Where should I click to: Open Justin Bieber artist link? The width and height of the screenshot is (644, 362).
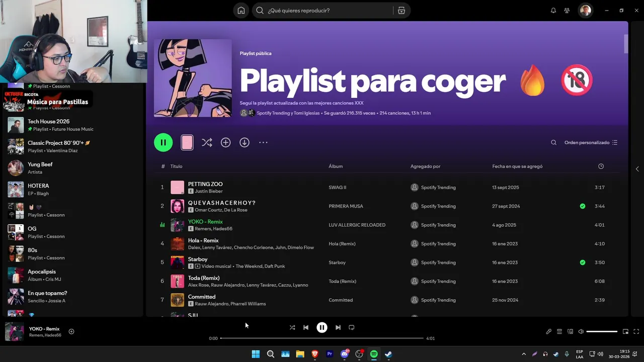pos(209,192)
